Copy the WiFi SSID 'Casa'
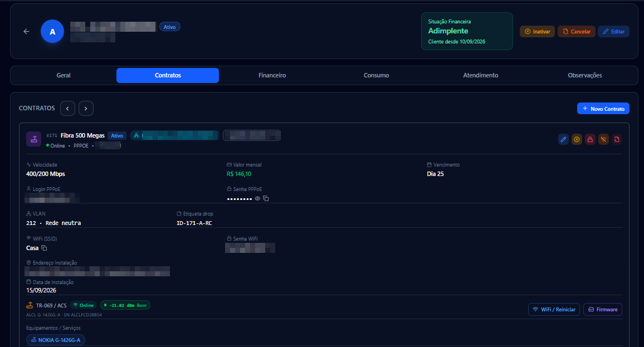Image resolution: width=644 pixels, height=347 pixels. click(x=44, y=248)
